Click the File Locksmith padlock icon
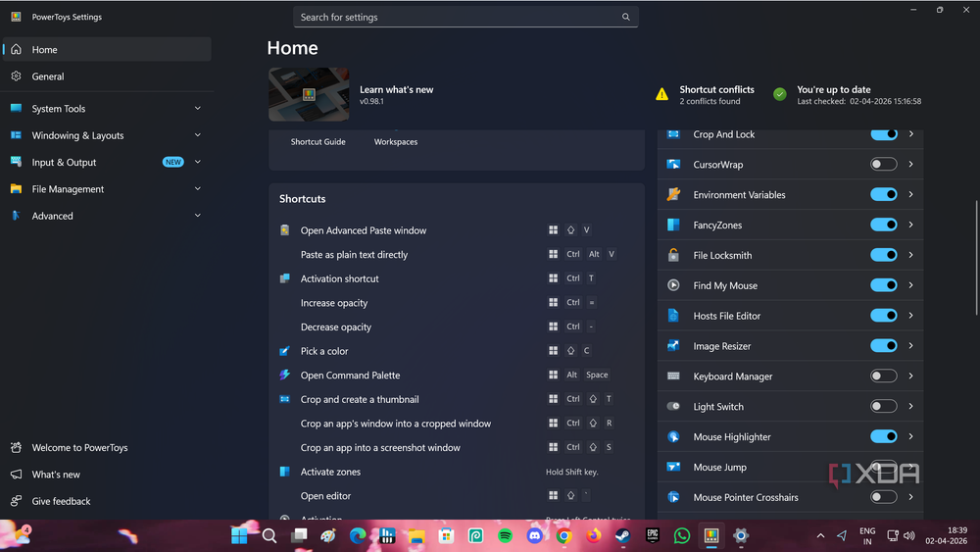 coord(673,255)
